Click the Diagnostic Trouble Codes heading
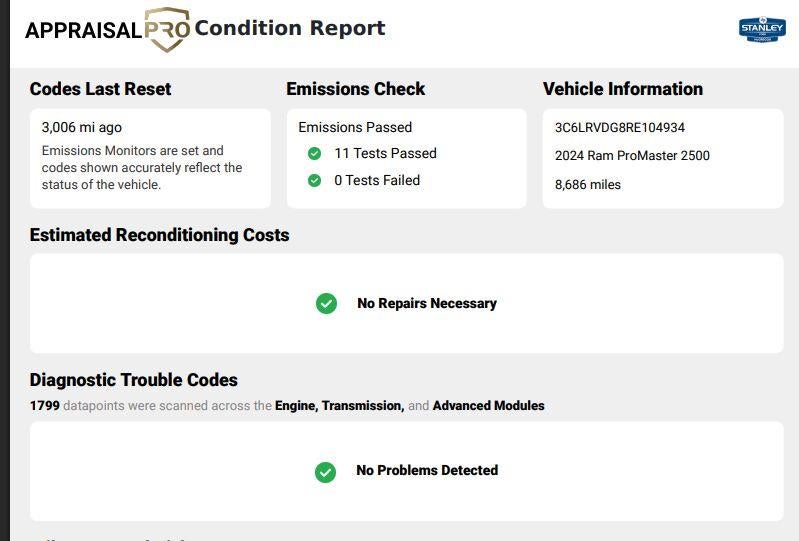799x541 pixels. point(134,380)
